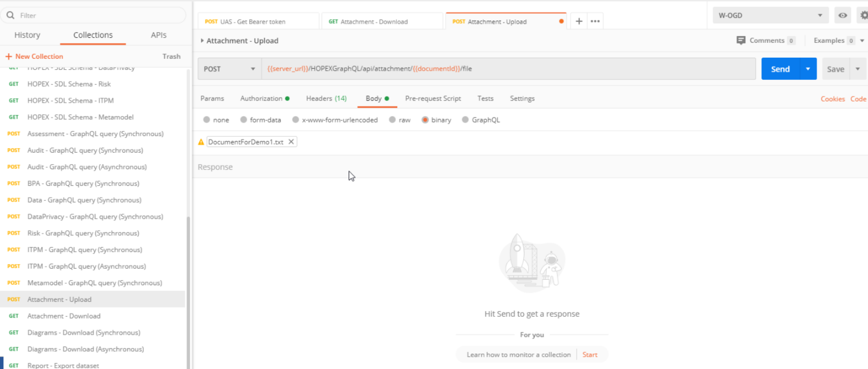Viewport: 868px width, 369px height.
Task: Open the three-dots tab options menu
Action: pyautogui.click(x=595, y=21)
